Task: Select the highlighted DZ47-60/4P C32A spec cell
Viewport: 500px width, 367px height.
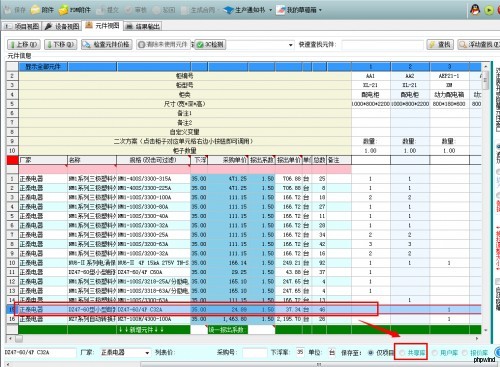Action: (154, 309)
